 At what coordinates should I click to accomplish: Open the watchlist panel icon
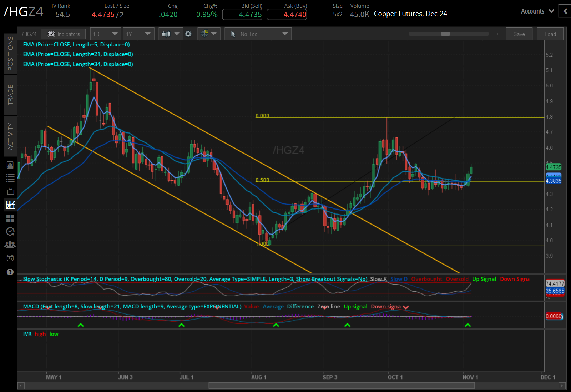point(10,177)
